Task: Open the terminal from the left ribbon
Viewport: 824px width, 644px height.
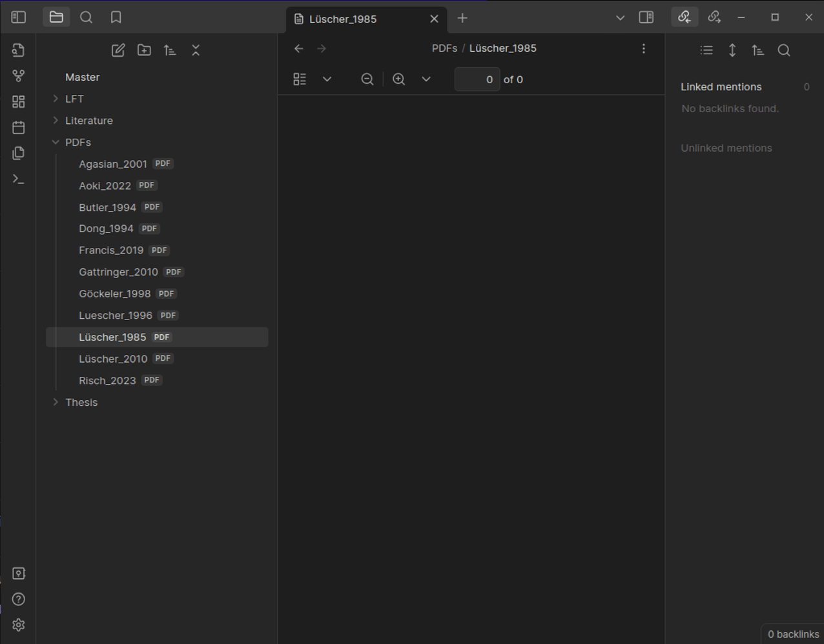Action: [x=18, y=179]
